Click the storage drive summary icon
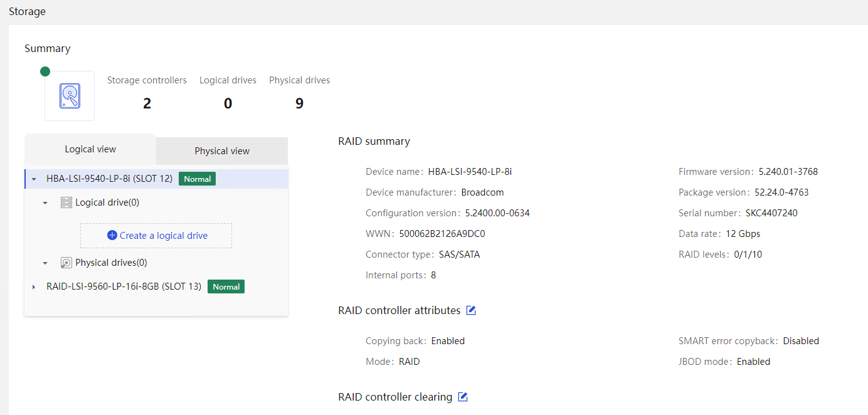868x415 pixels. pos(70,96)
